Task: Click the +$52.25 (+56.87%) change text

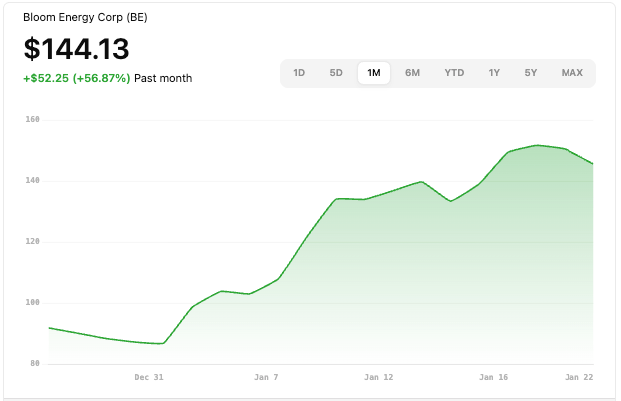Action: (76, 78)
